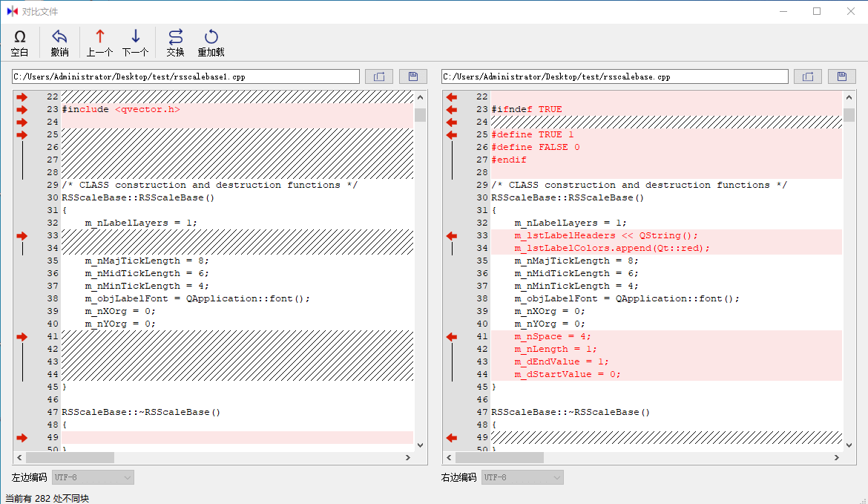
Task: Copy right line 33 to left via arrow
Action: [x=451, y=236]
